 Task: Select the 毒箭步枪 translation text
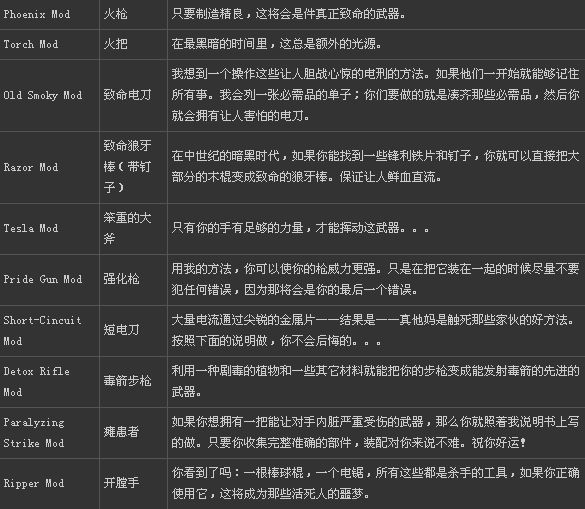(x=128, y=381)
